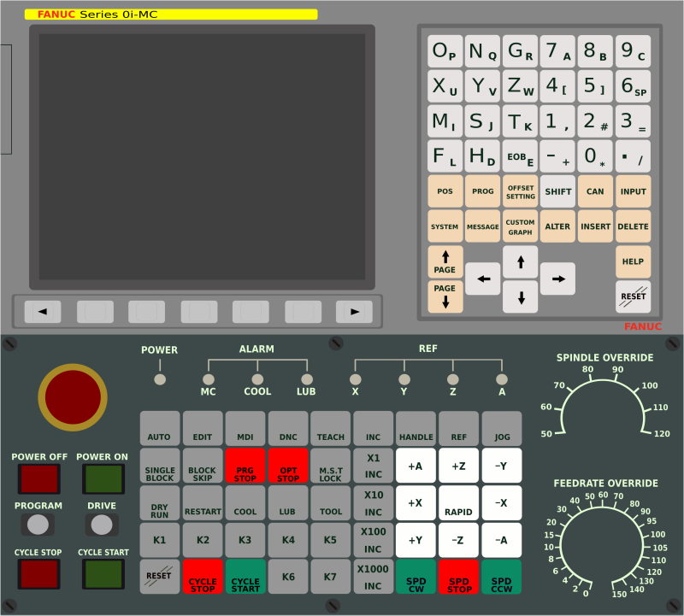Toggle the DRY RUN key
The image size is (684, 616).
[x=160, y=502]
